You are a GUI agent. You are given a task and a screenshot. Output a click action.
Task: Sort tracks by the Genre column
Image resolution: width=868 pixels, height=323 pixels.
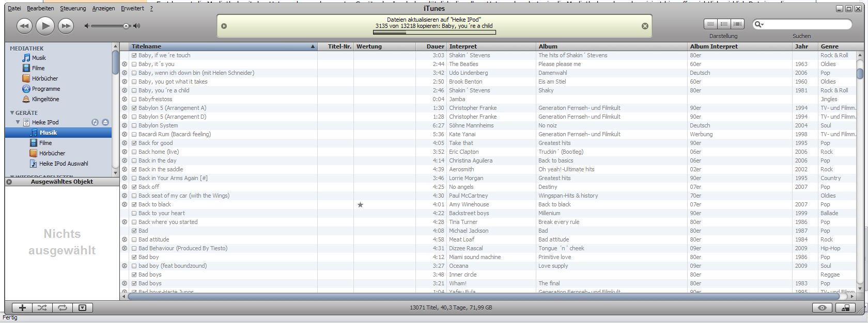837,46
